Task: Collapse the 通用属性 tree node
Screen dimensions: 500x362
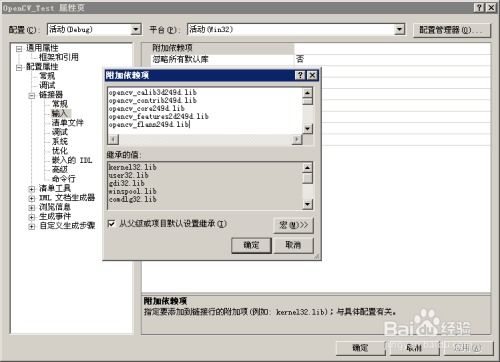Action: coord(19,49)
